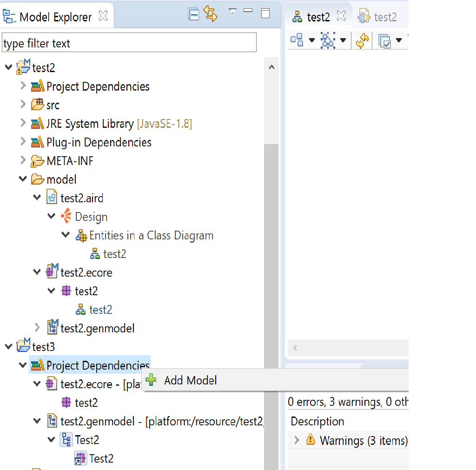Collapse the test3 project node
476x470 pixels.
click(x=9, y=346)
